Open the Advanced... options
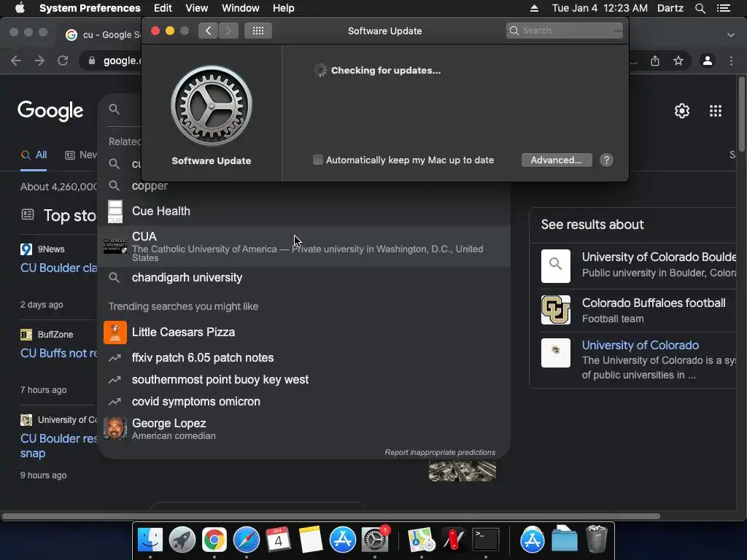Viewport: 747px width, 560px height. coord(557,160)
